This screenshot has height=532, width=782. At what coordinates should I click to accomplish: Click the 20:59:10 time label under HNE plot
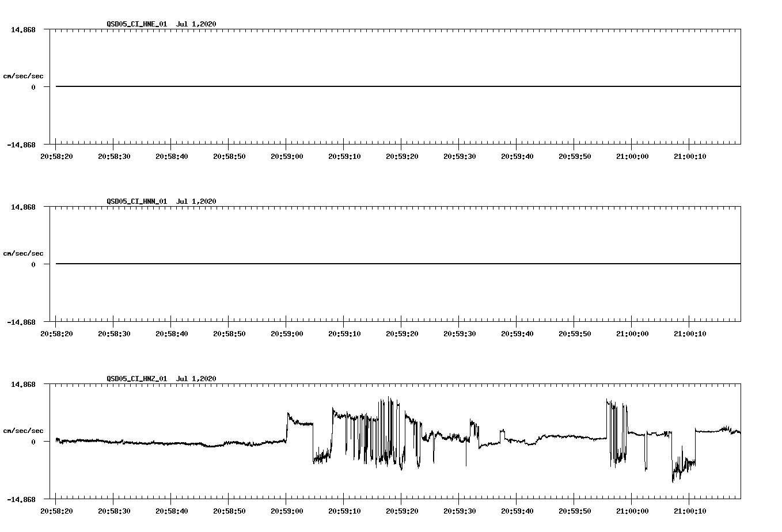344,156
